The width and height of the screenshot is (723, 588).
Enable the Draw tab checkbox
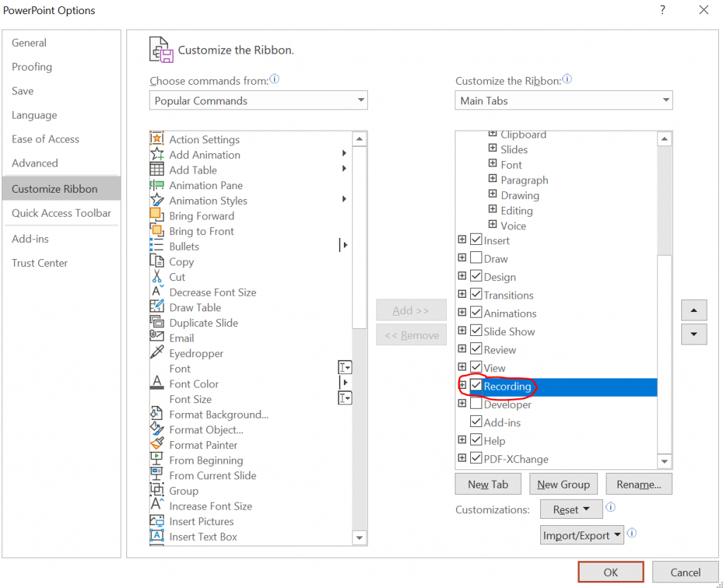pos(477,258)
